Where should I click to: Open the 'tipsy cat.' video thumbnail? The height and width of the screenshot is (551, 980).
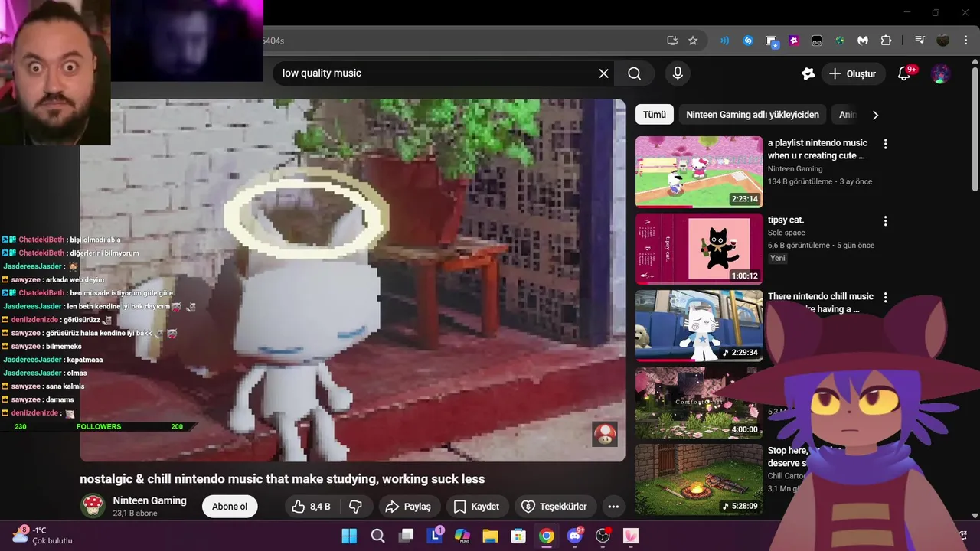(699, 249)
